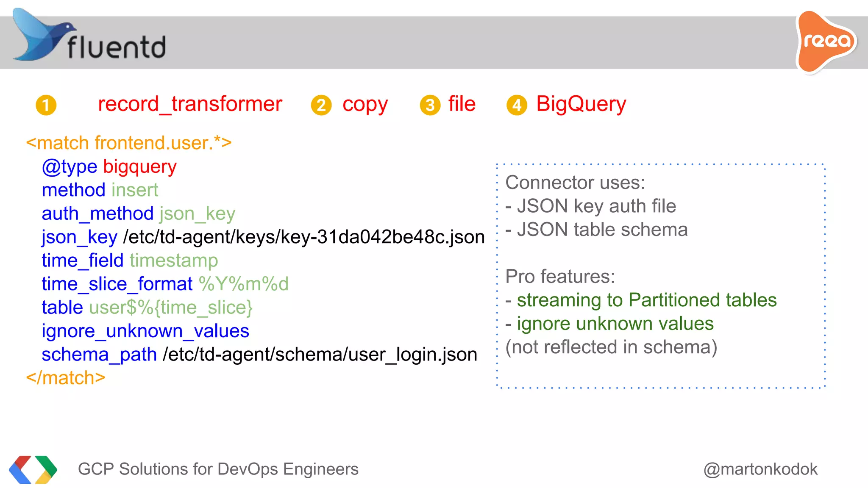Image resolution: width=868 pixels, height=488 pixels.
Task: Select the copy step heading
Action: point(365,105)
